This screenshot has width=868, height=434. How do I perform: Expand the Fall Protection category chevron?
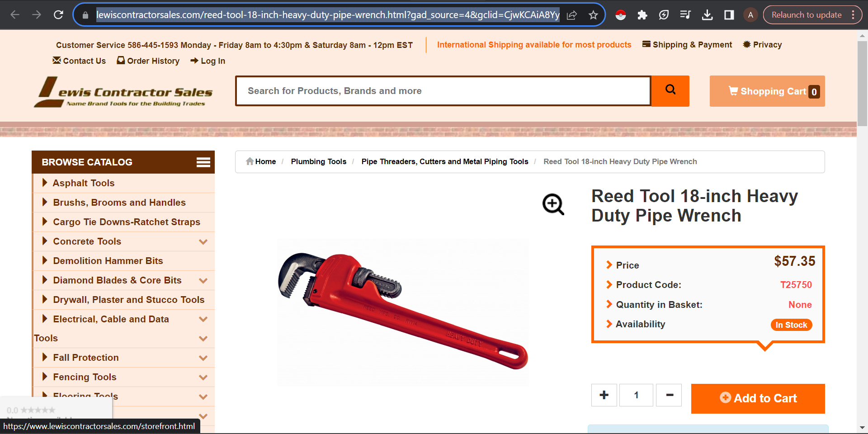(x=203, y=358)
